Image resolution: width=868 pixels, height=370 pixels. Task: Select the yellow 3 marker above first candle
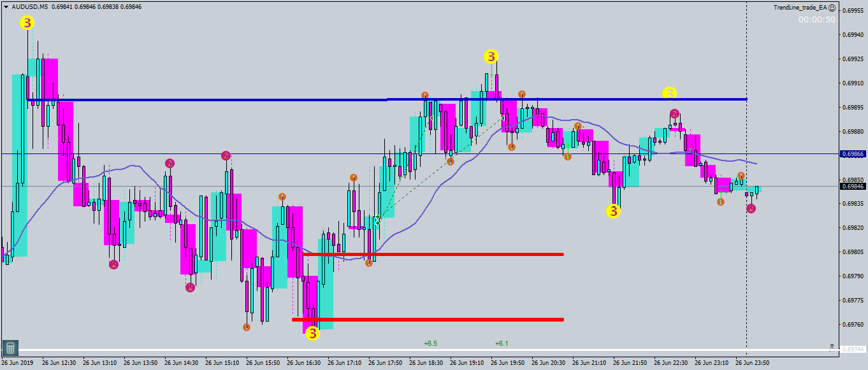click(x=27, y=23)
